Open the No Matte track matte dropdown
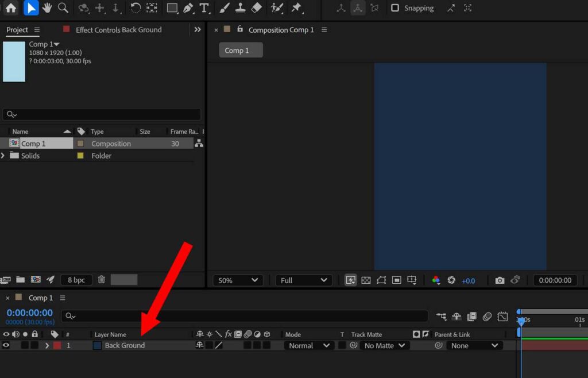588x378 pixels. pos(385,345)
